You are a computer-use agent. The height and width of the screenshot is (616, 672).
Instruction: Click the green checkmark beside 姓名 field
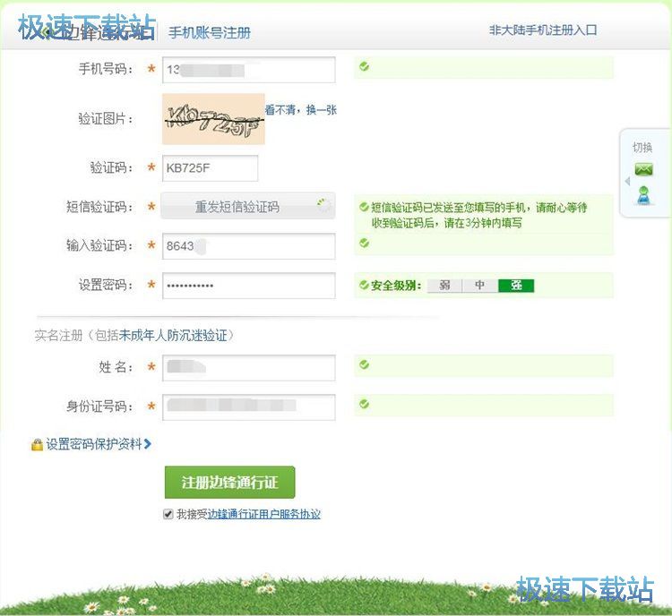pyautogui.click(x=364, y=364)
